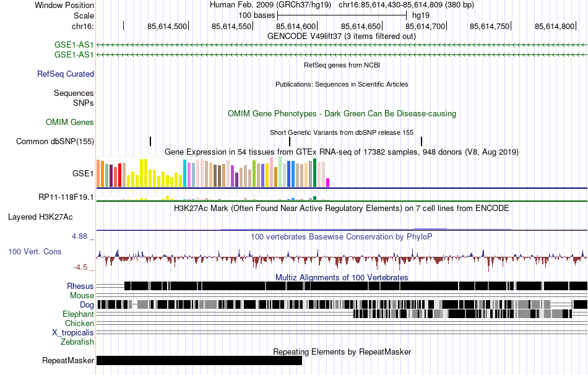Click the GTEx Gene Expression track title
Screen dimensions: 588x375
(x=342, y=152)
